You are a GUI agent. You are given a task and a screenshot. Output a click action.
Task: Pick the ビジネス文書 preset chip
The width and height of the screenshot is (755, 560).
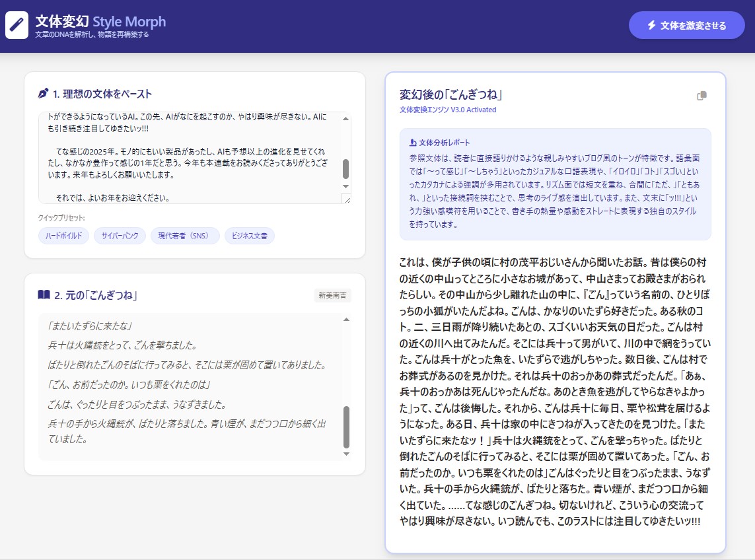pos(250,236)
